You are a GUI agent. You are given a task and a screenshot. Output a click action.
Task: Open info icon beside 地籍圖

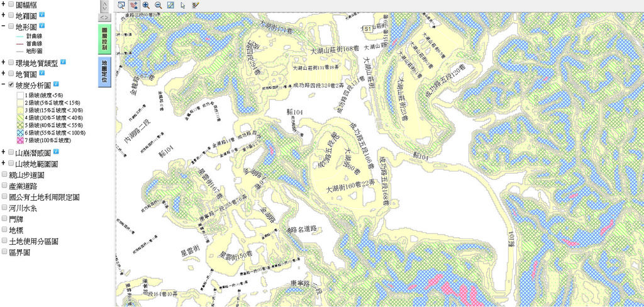[x=42, y=15]
